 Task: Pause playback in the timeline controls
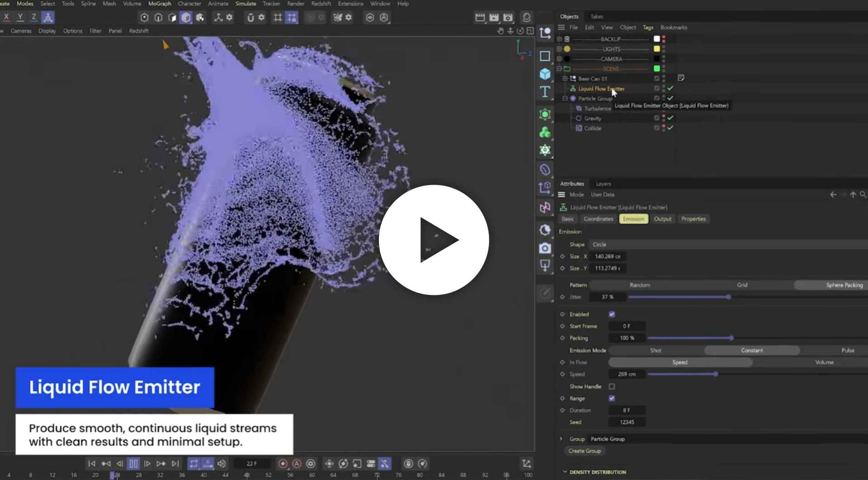pos(133,464)
